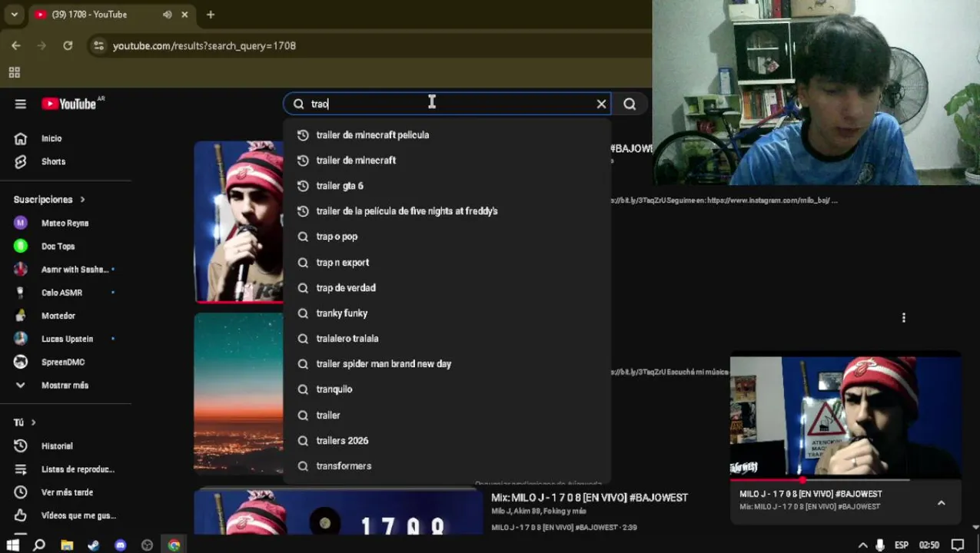This screenshot has height=553, width=980.
Task: Open video options three-dot menu
Action: (904, 317)
